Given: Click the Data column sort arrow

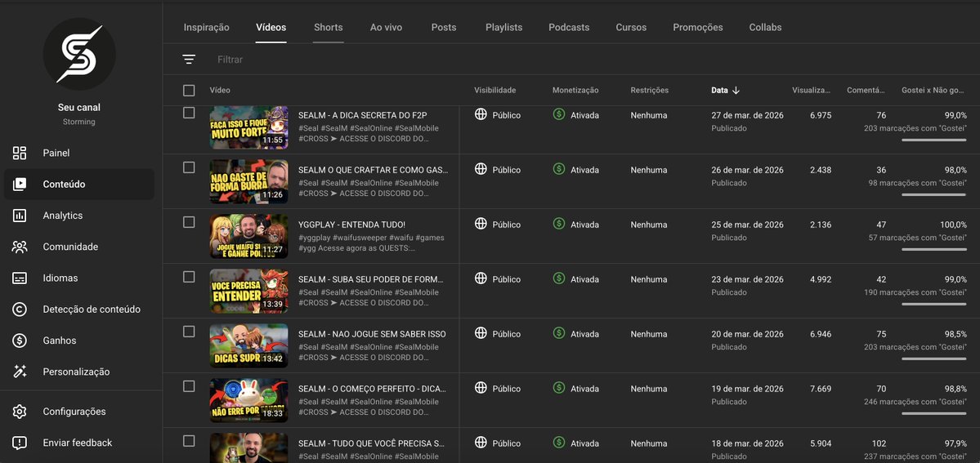Looking at the screenshot, I should pyautogui.click(x=736, y=90).
